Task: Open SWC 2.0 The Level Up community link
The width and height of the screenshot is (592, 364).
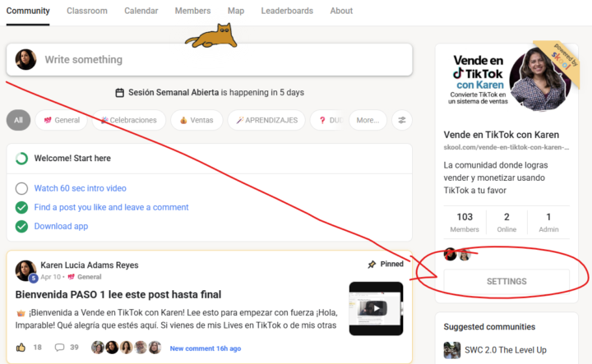Action: [506, 350]
